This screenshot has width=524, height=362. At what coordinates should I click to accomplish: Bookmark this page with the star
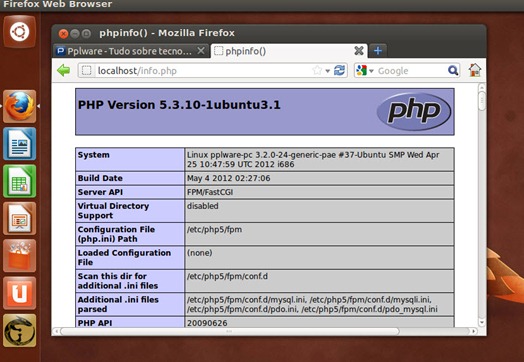317,71
